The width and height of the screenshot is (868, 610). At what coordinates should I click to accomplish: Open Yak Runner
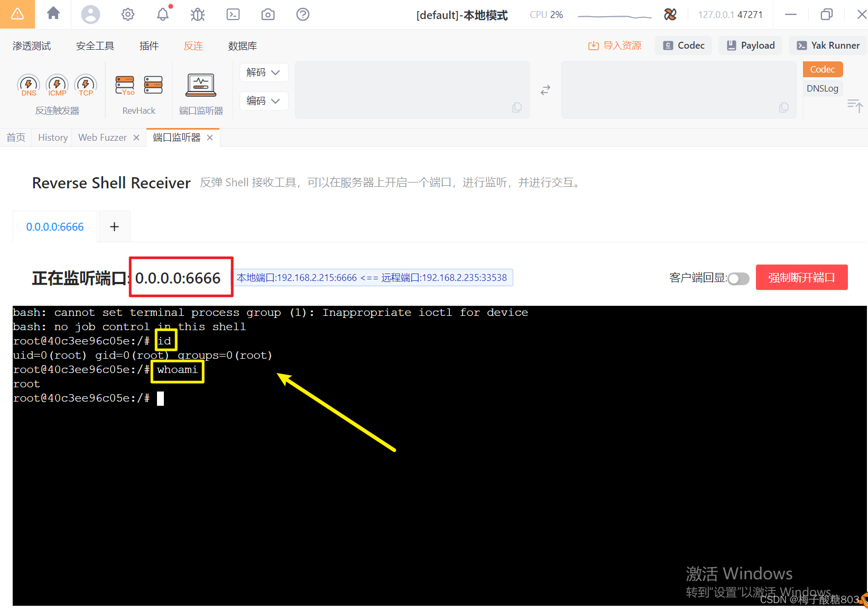click(828, 45)
